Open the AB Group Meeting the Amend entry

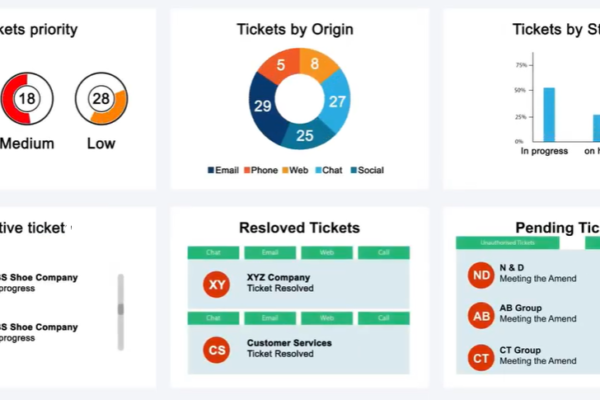click(x=538, y=313)
